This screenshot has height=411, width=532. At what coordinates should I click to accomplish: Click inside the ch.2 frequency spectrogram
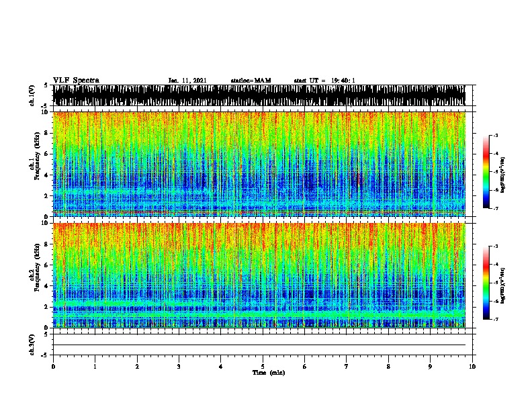[259, 275]
